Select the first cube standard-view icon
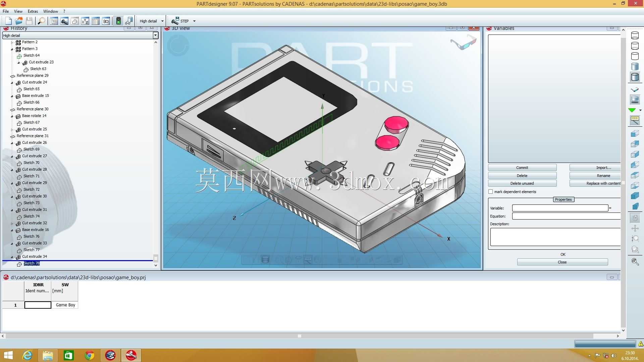This screenshot has height=362, width=644. [635, 134]
